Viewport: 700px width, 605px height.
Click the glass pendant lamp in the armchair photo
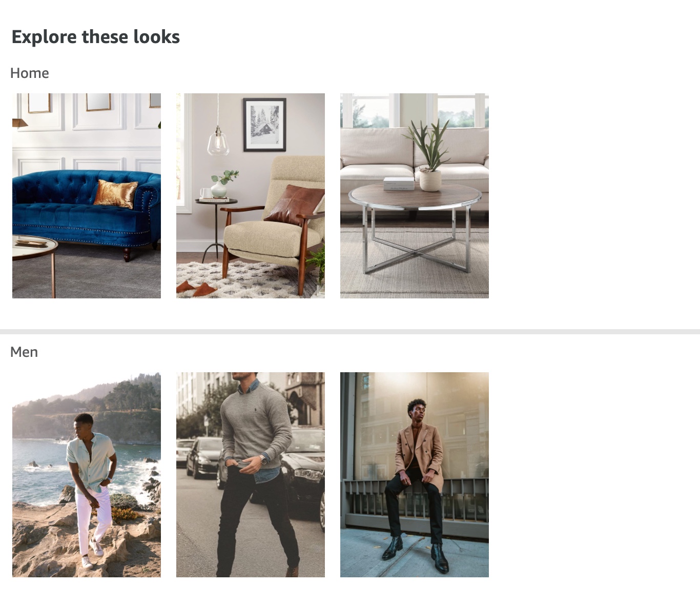coord(218,141)
